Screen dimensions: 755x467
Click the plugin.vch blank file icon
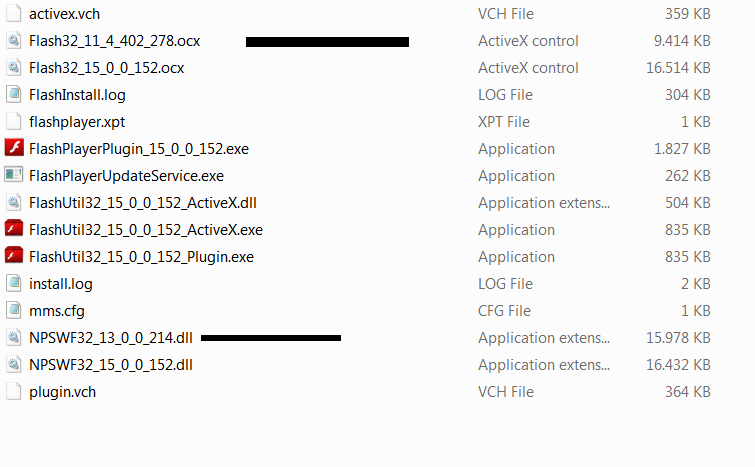(x=13, y=391)
